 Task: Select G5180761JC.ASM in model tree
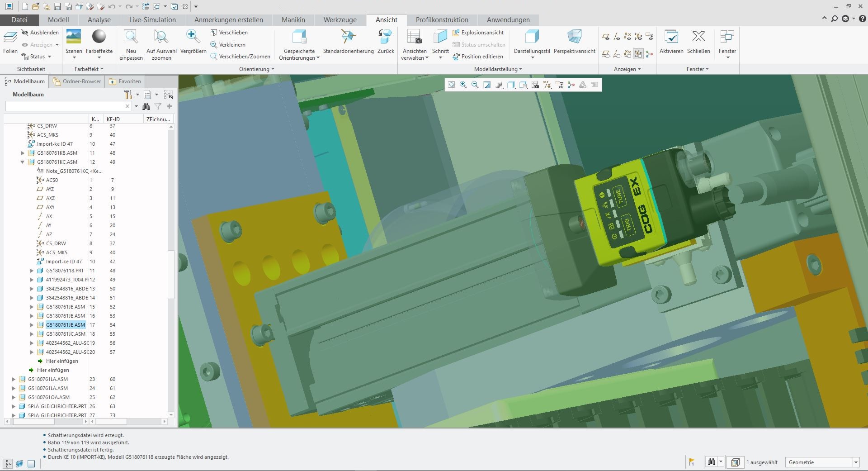coord(66,334)
